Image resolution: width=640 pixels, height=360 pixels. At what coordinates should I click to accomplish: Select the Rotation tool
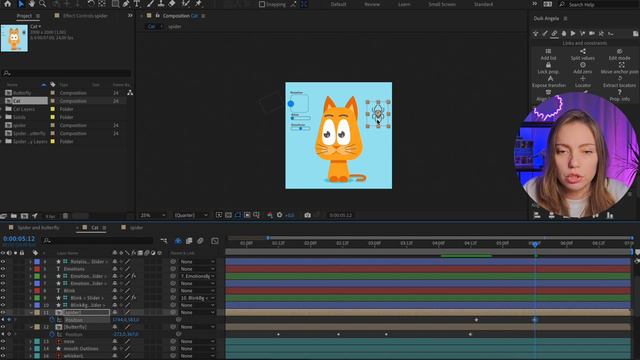click(91, 4)
